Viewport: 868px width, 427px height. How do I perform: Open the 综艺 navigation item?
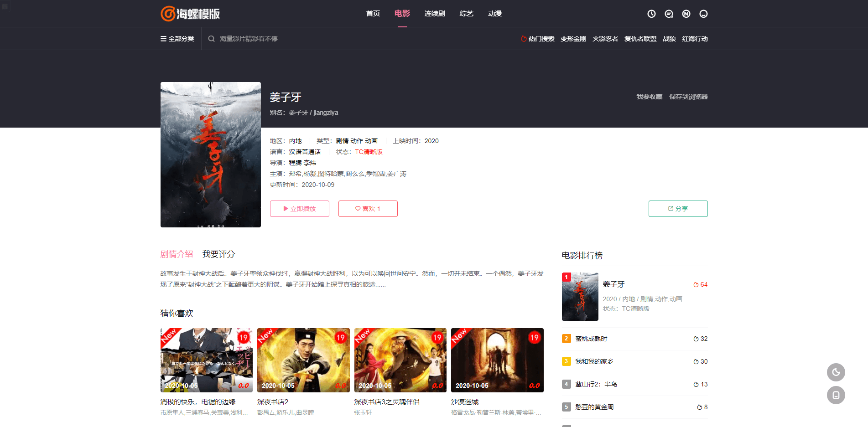(467, 14)
